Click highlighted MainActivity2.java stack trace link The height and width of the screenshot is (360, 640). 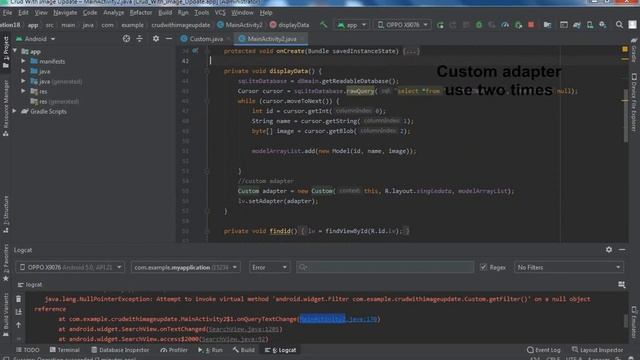click(338, 319)
